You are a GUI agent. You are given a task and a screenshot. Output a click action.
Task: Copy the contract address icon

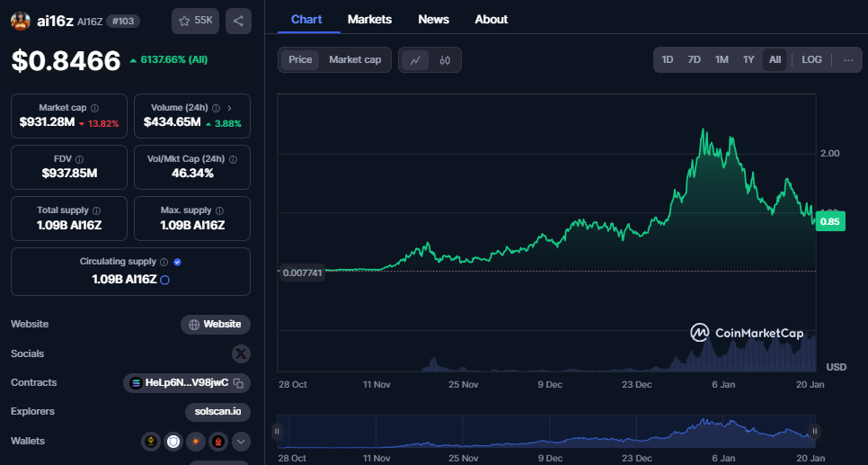pos(239,383)
